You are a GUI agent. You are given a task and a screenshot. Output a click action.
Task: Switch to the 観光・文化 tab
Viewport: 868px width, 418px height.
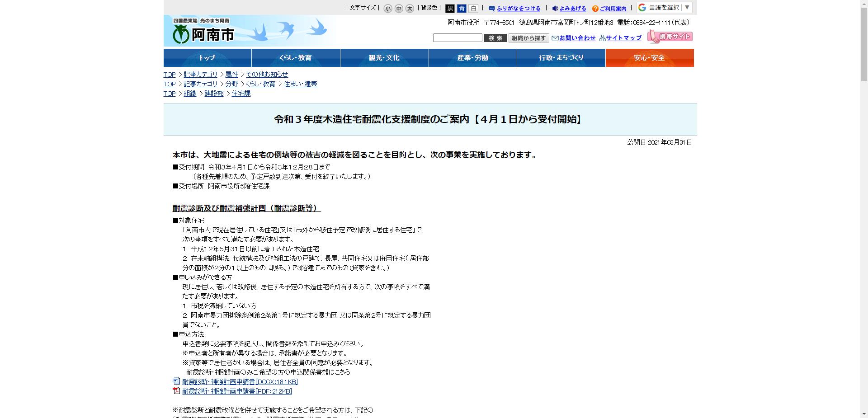tap(384, 58)
